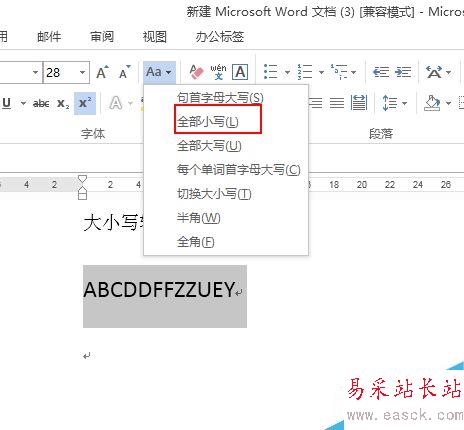Viewport: 464px width, 430px height.
Task: Open the Underline style dropdown arrow
Action: pos(23,103)
